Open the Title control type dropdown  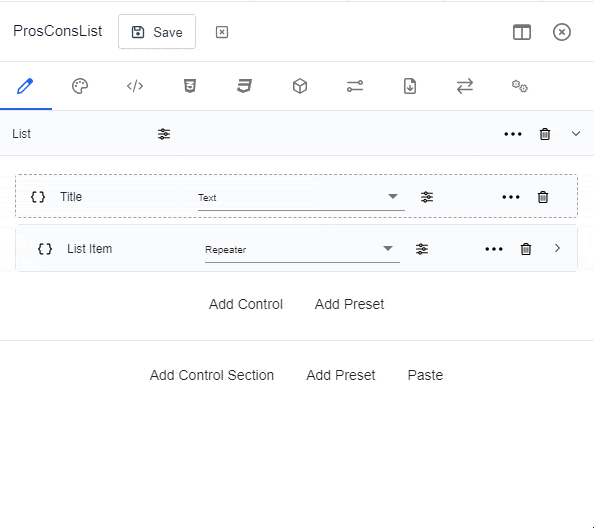(301, 197)
